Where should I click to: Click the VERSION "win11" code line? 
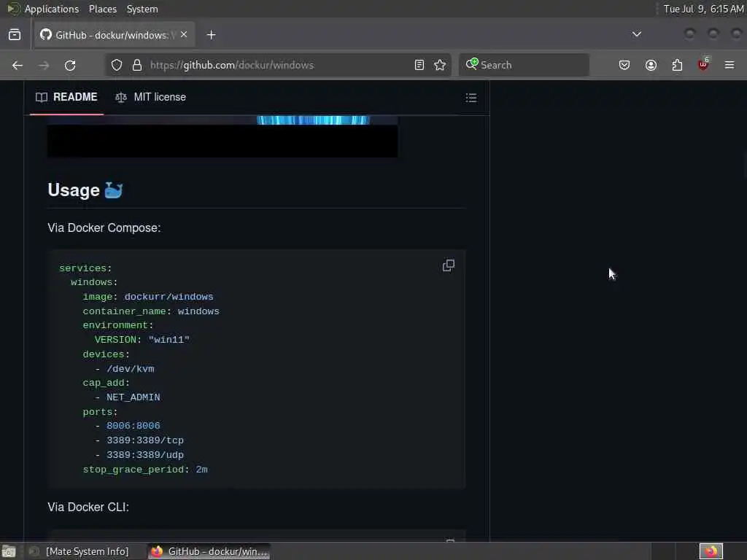coord(142,340)
